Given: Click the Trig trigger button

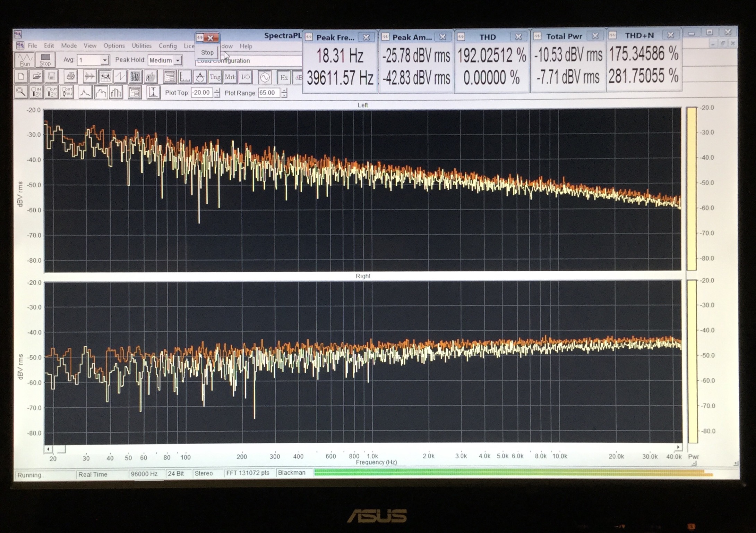Looking at the screenshot, I should (215, 77).
